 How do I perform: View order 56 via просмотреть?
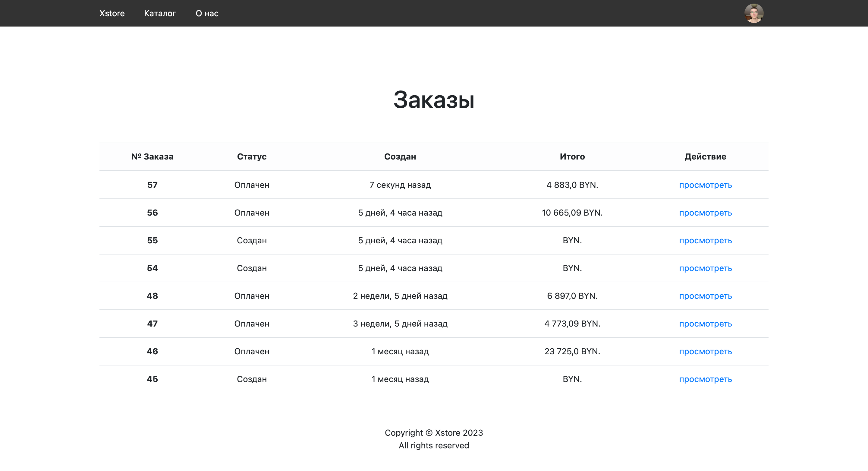click(x=705, y=213)
